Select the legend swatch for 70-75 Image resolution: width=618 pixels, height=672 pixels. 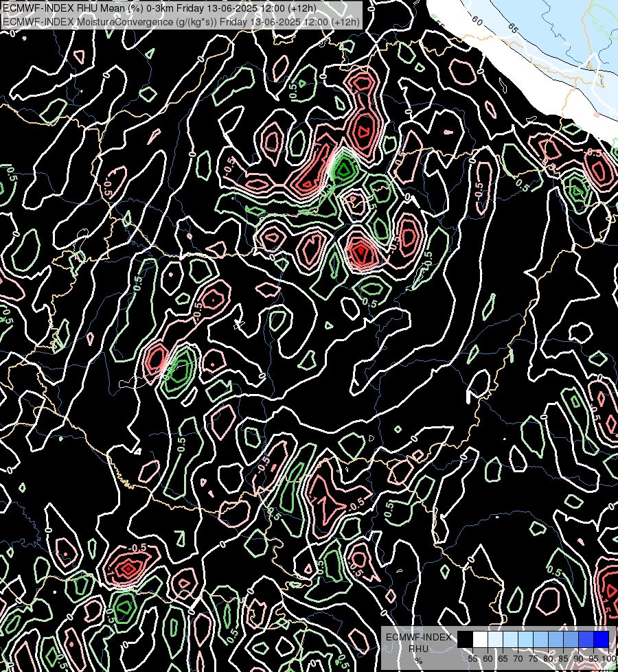pyautogui.click(x=525, y=639)
